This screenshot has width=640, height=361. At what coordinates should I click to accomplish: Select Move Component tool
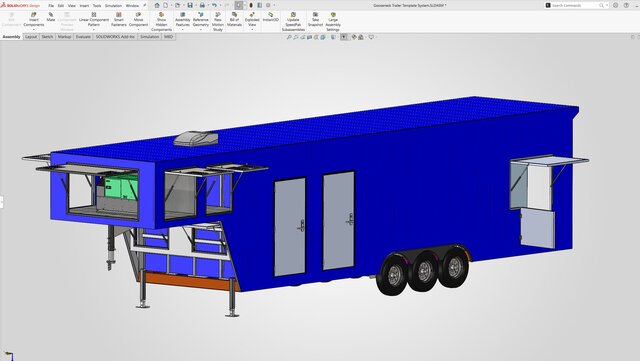(x=138, y=20)
